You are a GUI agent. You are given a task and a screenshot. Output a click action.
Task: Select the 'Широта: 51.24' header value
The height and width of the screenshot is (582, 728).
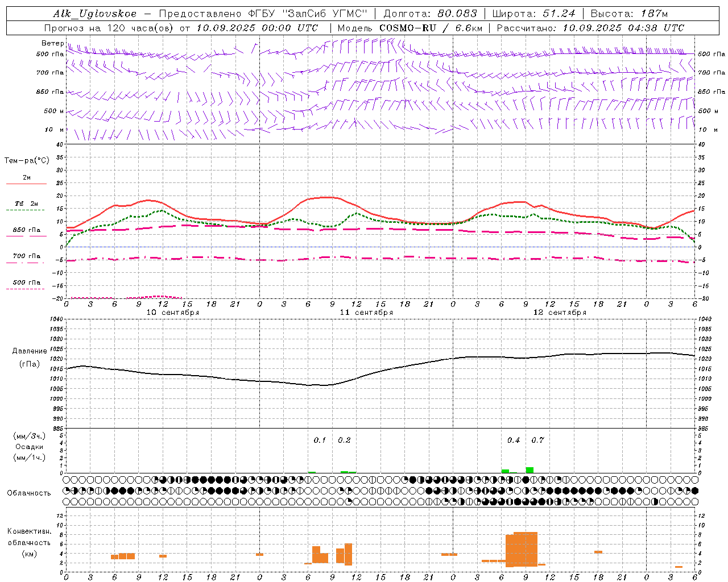coord(533,14)
